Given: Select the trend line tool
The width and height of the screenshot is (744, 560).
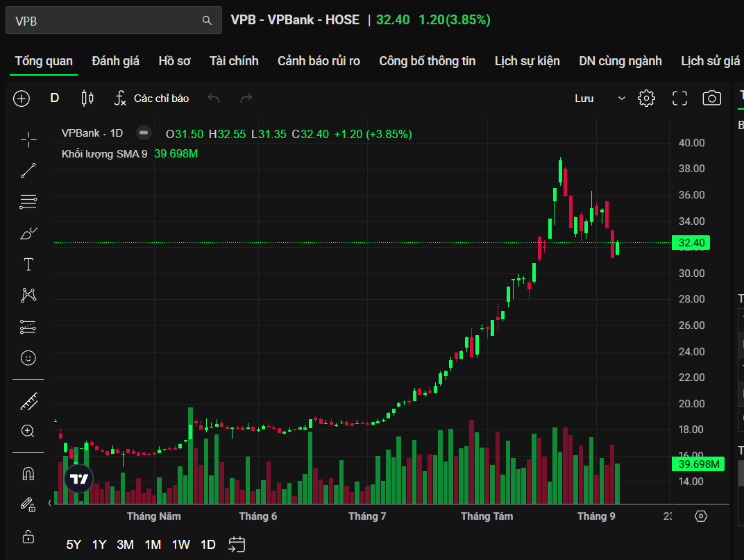Looking at the screenshot, I should pyautogui.click(x=28, y=171).
